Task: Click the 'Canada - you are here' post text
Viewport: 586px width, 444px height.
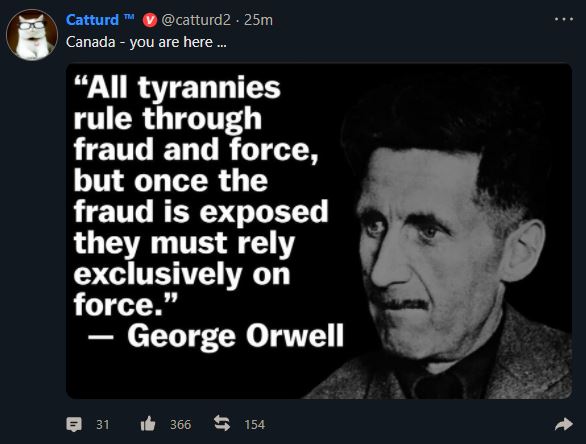Action: [146, 42]
